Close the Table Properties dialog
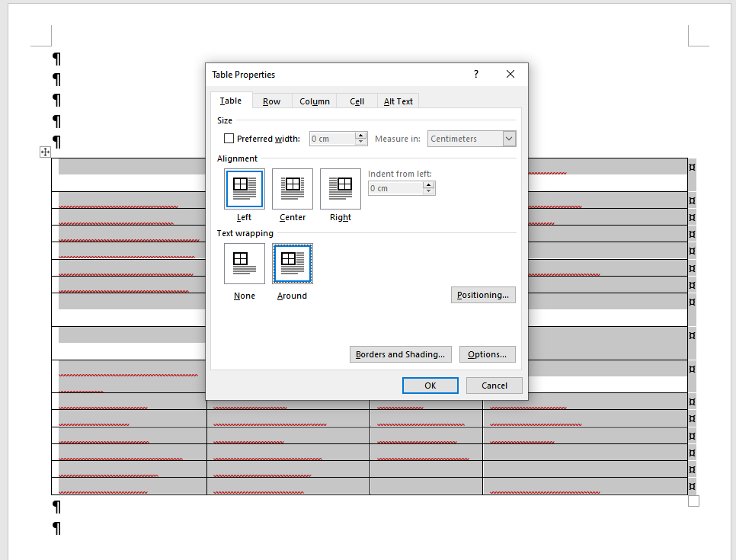 click(510, 74)
